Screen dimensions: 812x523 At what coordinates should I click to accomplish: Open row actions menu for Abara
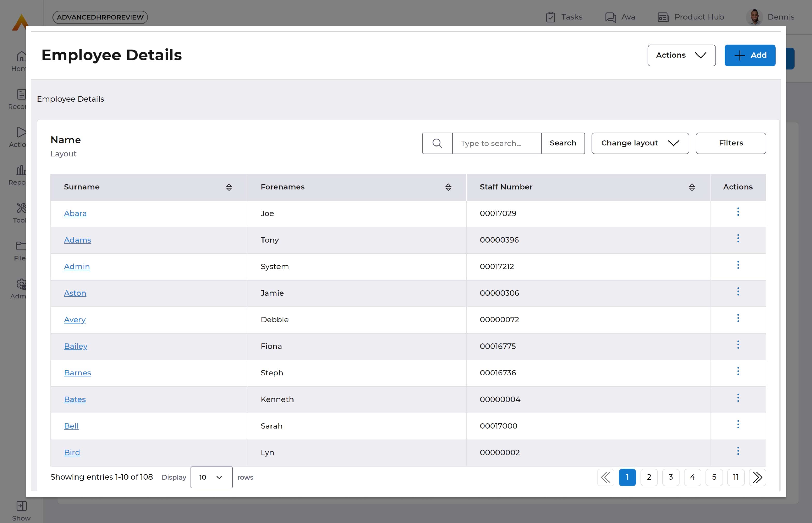point(738,212)
